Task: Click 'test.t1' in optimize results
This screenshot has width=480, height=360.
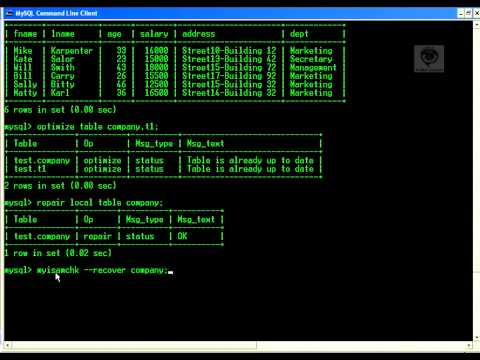Action: point(30,169)
